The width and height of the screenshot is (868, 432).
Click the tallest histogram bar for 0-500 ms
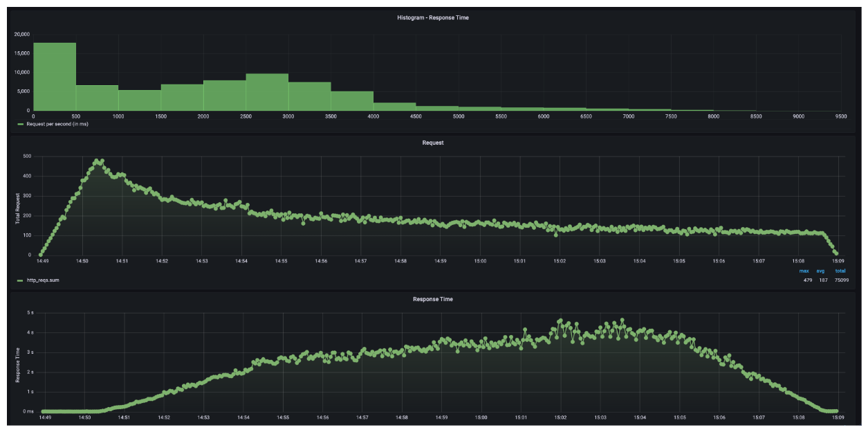click(54, 76)
